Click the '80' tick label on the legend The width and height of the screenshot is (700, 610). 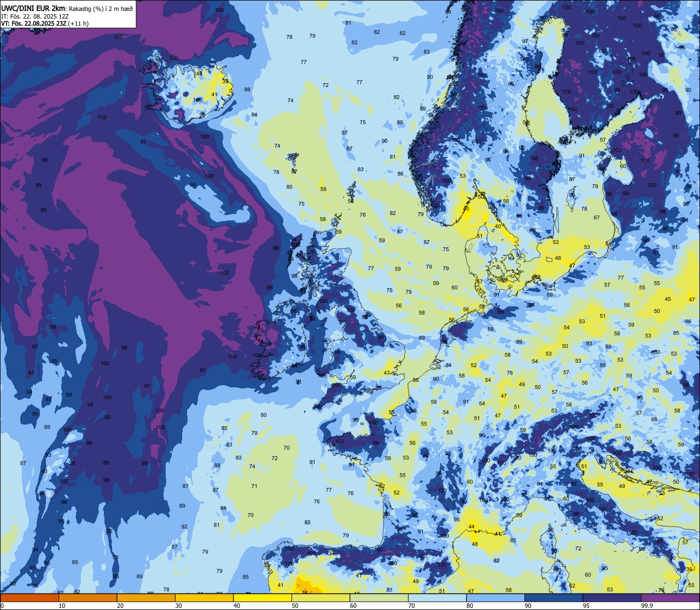point(470,606)
